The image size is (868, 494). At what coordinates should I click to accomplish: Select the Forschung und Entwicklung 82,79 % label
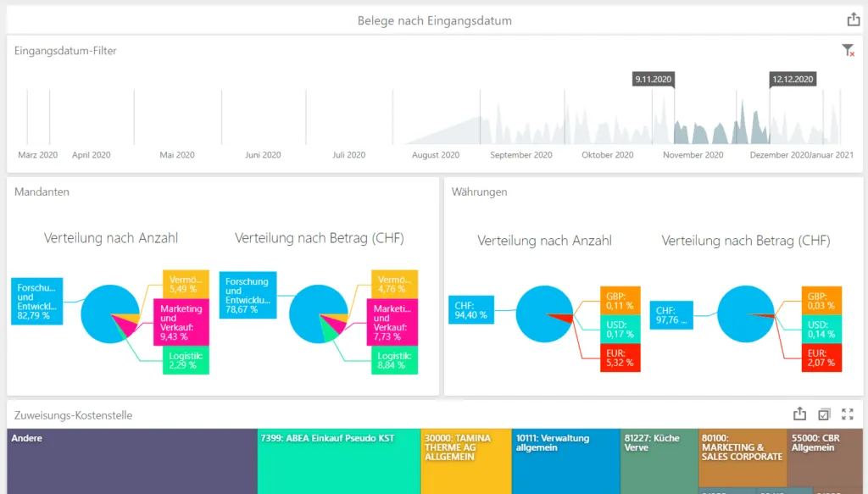36,301
